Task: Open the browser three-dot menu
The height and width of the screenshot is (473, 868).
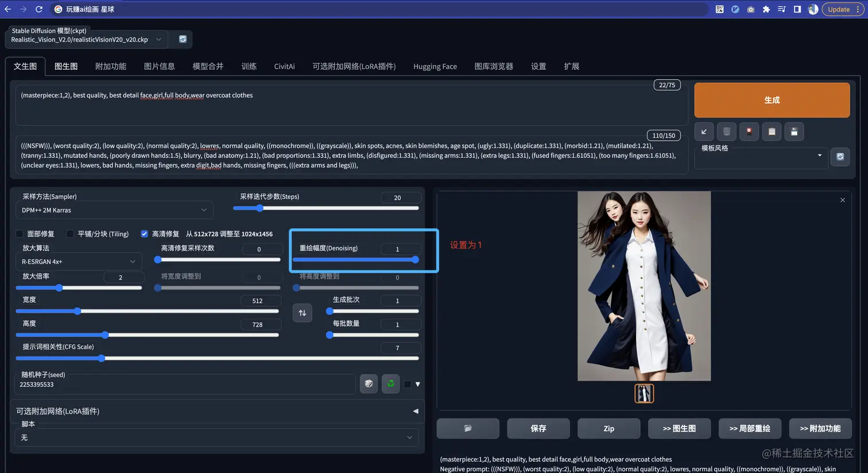Action: pos(858,9)
